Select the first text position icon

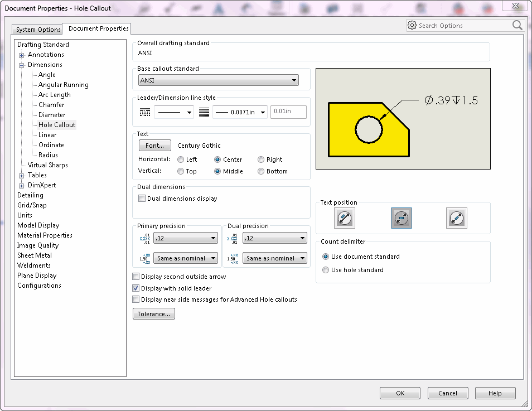(x=345, y=218)
